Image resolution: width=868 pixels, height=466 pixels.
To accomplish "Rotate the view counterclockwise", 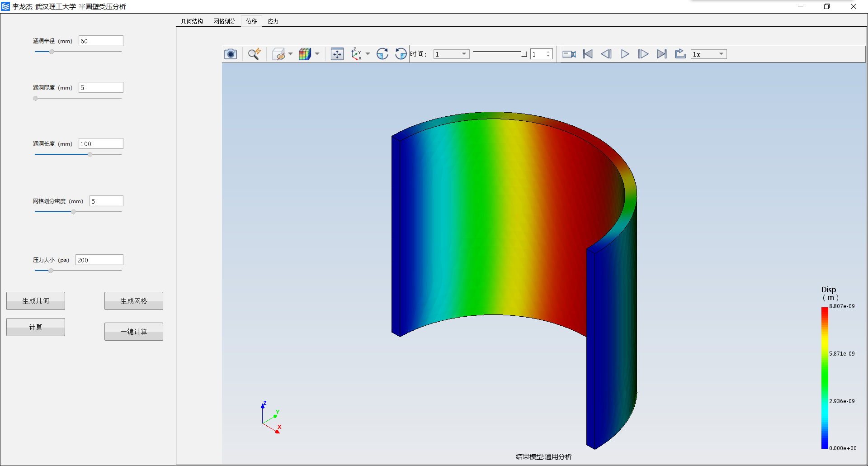I will 401,54.
